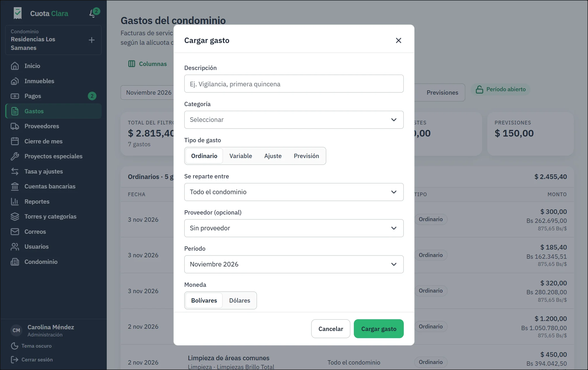Go to Inicio in sidebar
Screen dimensions: 588x370
pos(53,66)
